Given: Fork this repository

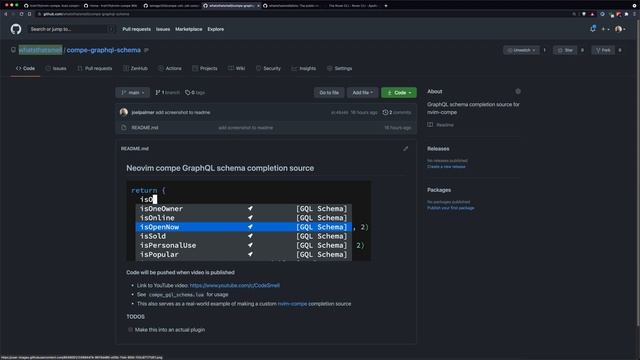Looking at the screenshot, I should click(x=603, y=50).
